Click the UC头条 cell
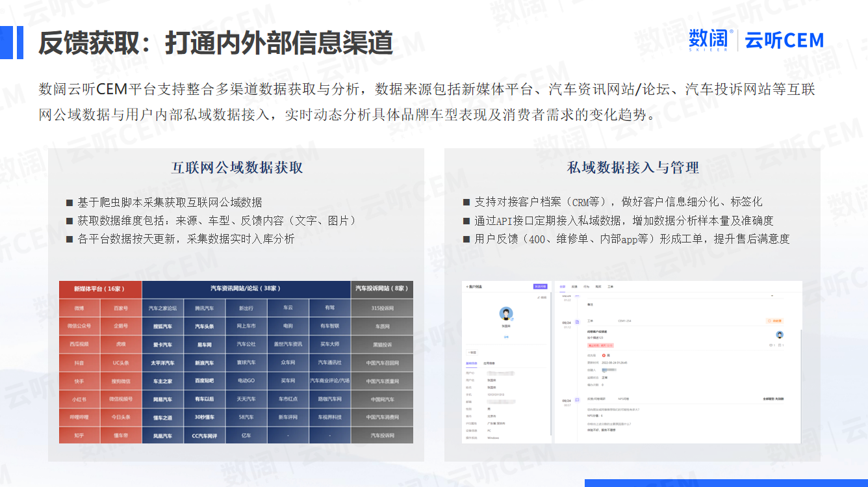 (x=121, y=362)
